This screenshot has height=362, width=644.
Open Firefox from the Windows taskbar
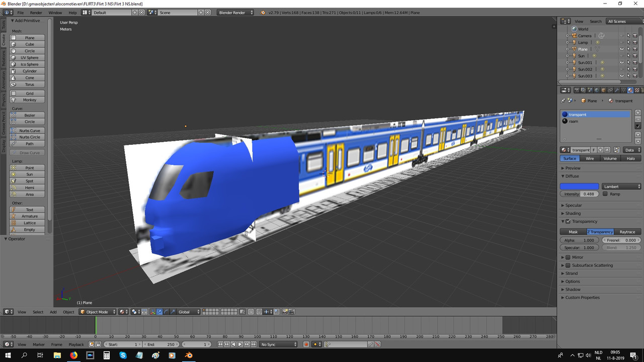tap(74, 355)
